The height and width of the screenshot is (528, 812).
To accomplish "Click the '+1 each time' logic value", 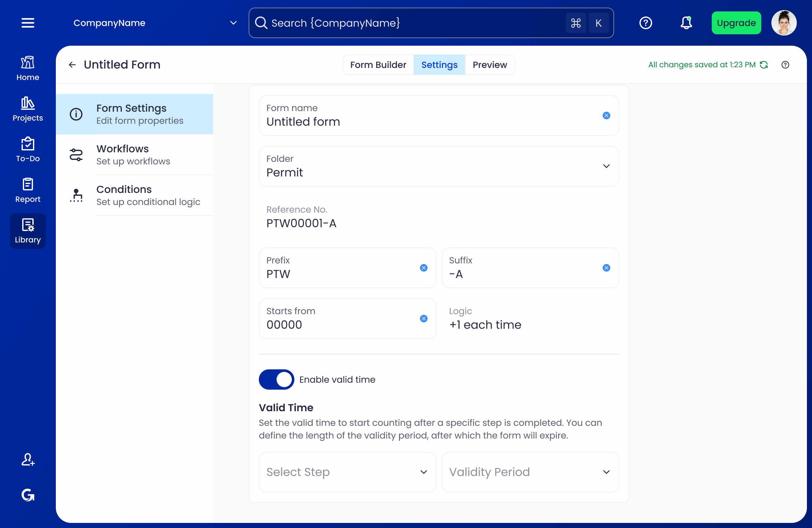I will coord(485,325).
